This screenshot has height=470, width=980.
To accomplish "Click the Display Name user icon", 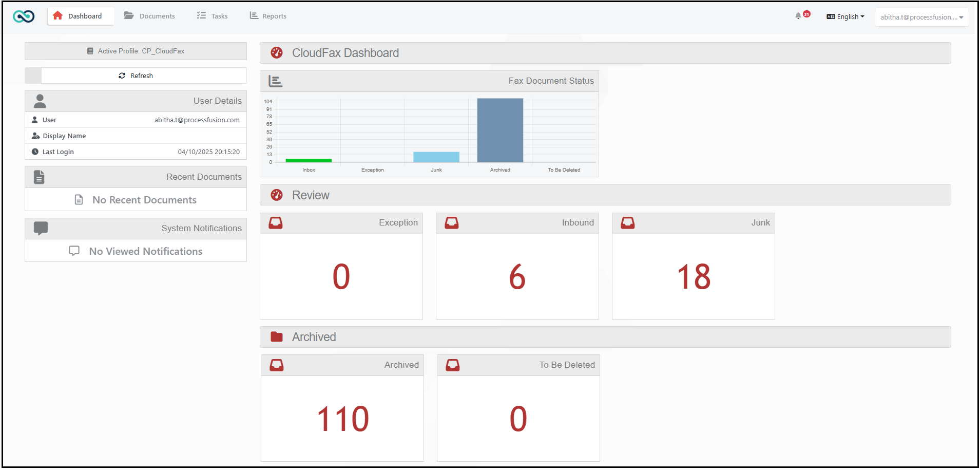I will 35,136.
